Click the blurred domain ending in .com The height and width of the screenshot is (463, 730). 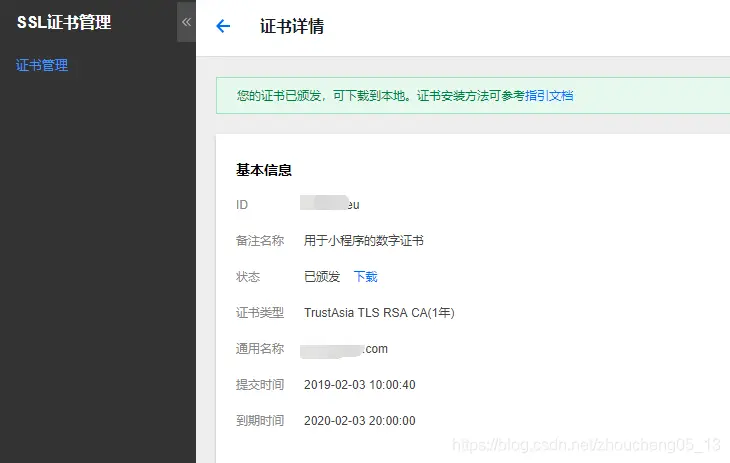click(x=345, y=349)
